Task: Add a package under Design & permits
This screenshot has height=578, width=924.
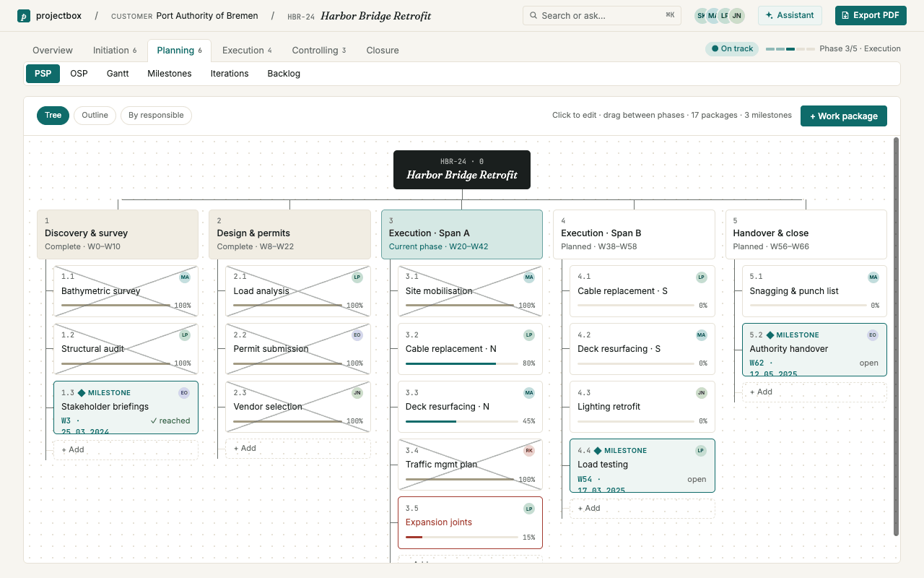Action: click(298, 449)
